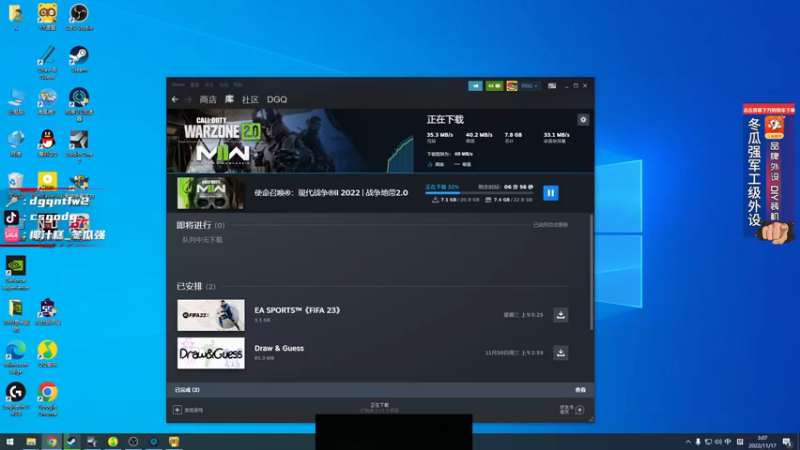Click the Warzone 2.0 banner image
The image size is (800, 450).
[291, 141]
